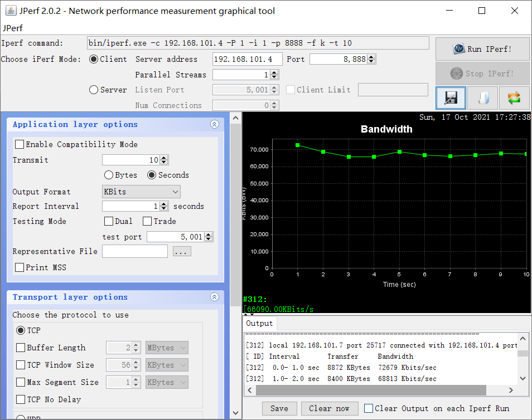Click the JPerf app icon in title bar
The width and height of the screenshot is (532, 420).
click(11, 11)
